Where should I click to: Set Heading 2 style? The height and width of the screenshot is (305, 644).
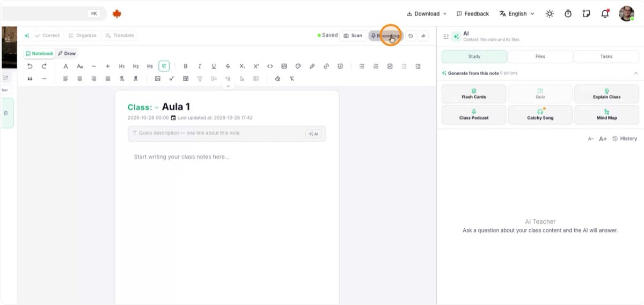coord(136,66)
